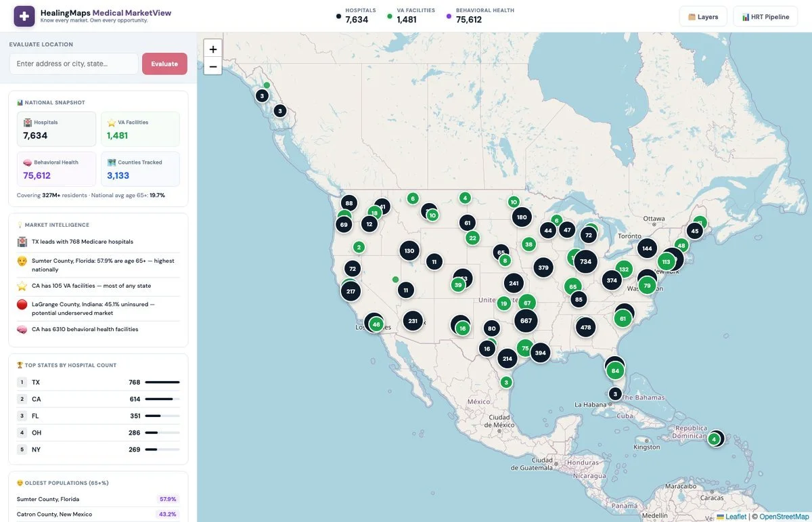This screenshot has width=812, height=522.
Task: Expand the 45 cluster near the east coast
Action: pos(694,231)
